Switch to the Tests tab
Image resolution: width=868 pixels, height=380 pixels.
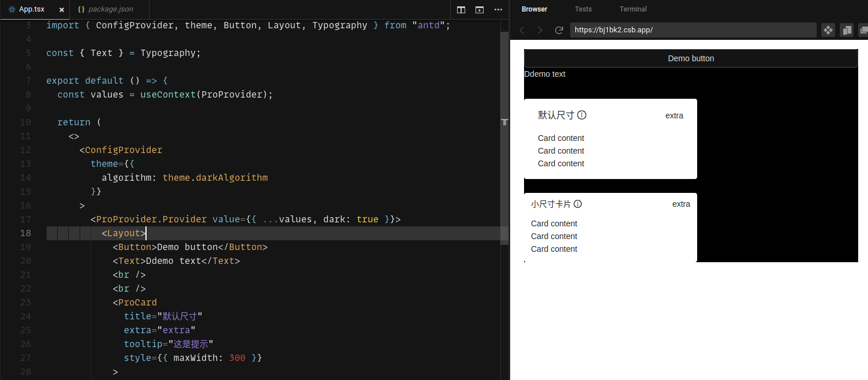coord(583,9)
